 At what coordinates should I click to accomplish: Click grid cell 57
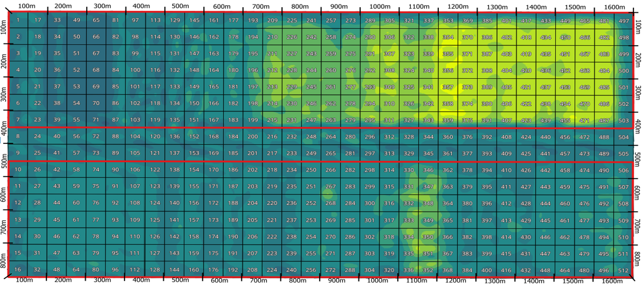(x=76, y=153)
